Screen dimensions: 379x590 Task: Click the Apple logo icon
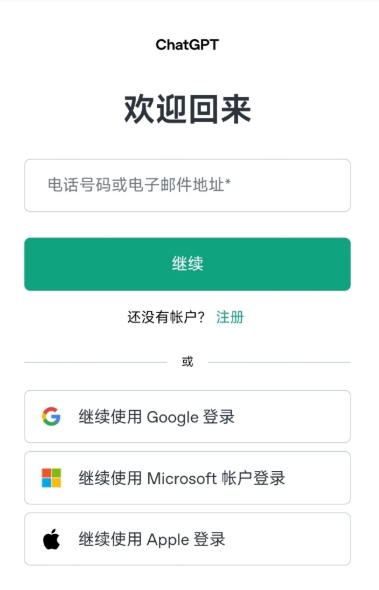click(51, 539)
